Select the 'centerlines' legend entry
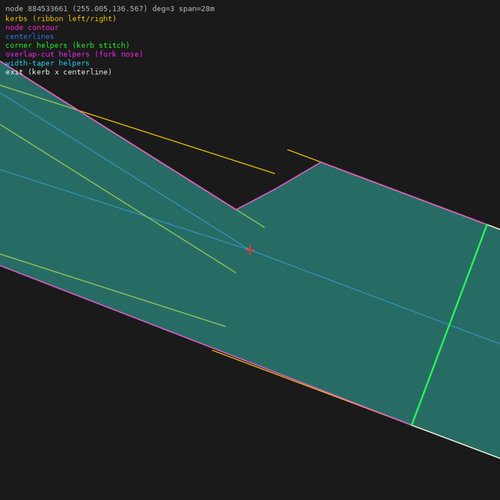This screenshot has height=500, width=500. click(30, 36)
